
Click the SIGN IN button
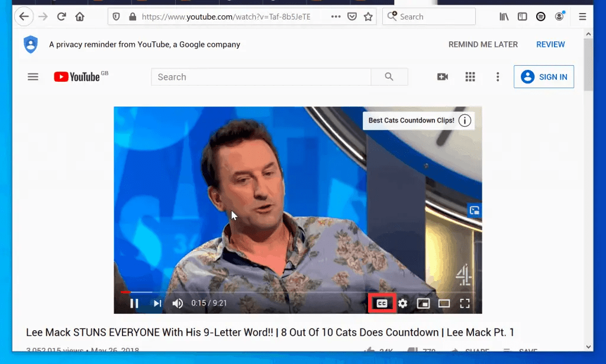coord(543,76)
